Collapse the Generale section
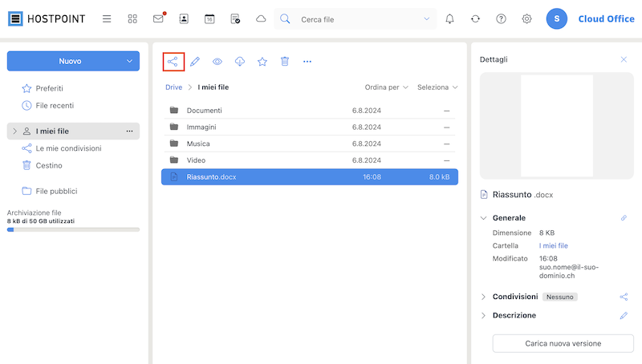Viewport: 642px width, 364px height. [x=484, y=218]
